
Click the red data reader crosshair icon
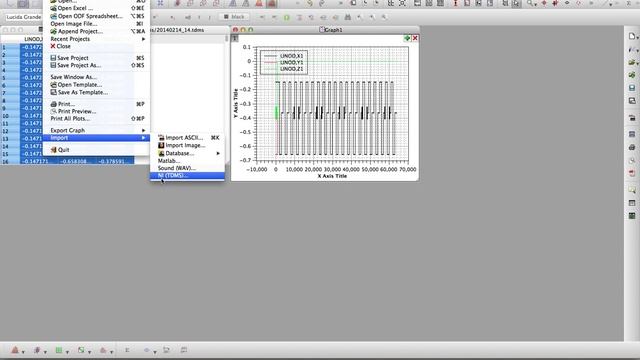pos(544,3)
